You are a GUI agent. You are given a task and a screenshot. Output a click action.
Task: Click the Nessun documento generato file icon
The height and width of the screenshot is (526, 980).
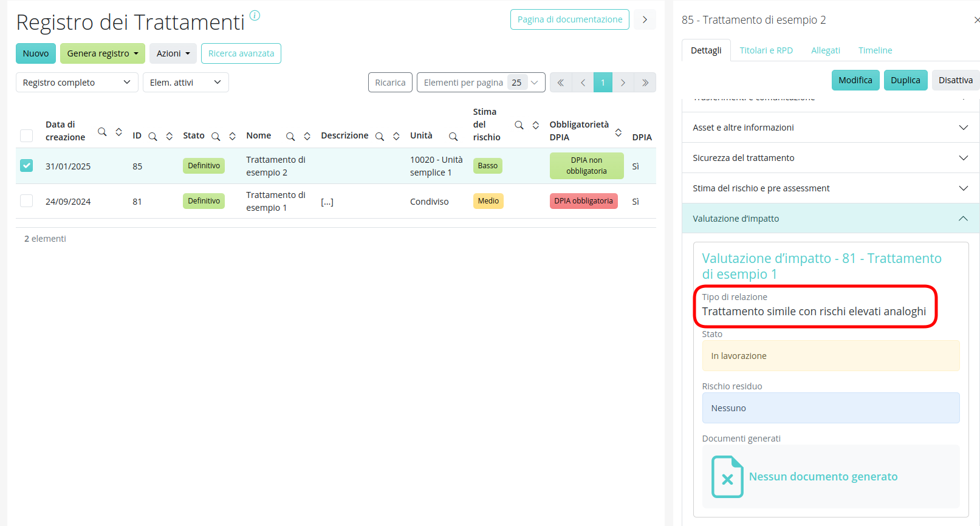727,477
